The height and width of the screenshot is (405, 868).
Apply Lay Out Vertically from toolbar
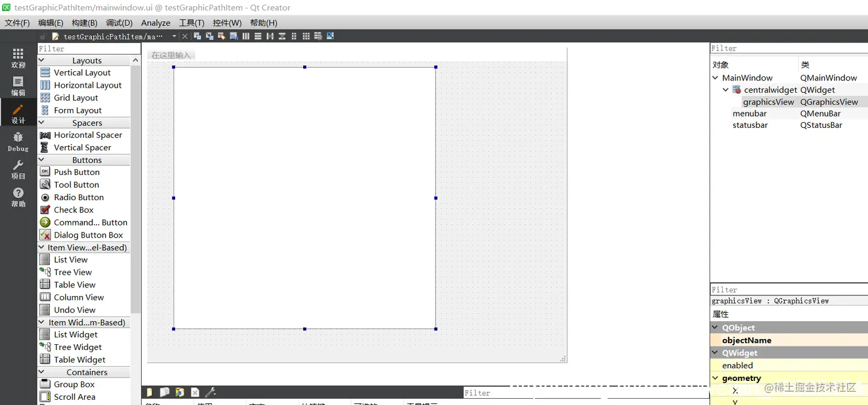click(258, 36)
